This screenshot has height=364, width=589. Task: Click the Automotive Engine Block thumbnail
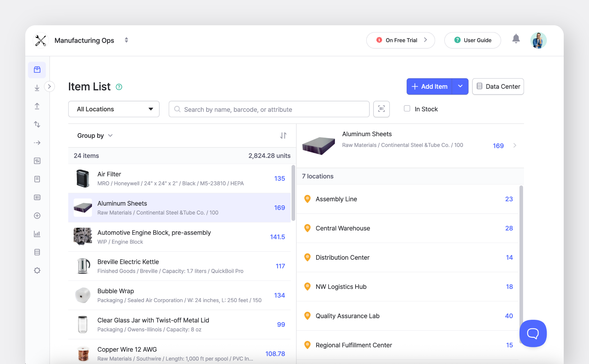[83, 237]
